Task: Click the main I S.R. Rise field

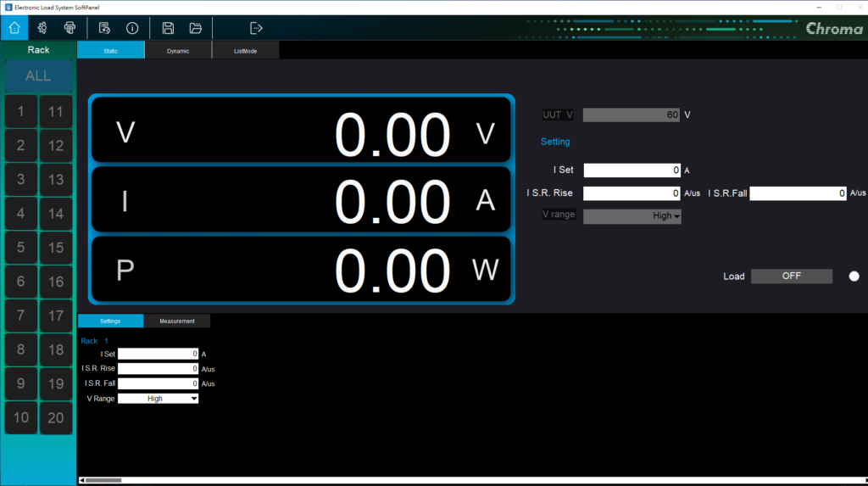Action: click(632, 193)
